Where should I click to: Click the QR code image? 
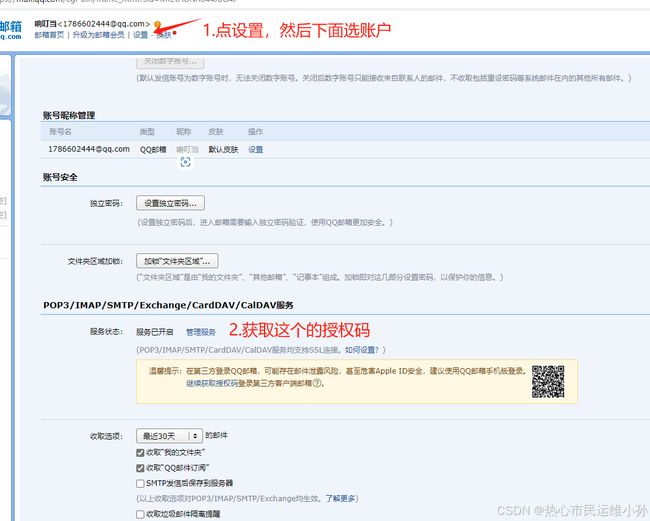coord(548,381)
